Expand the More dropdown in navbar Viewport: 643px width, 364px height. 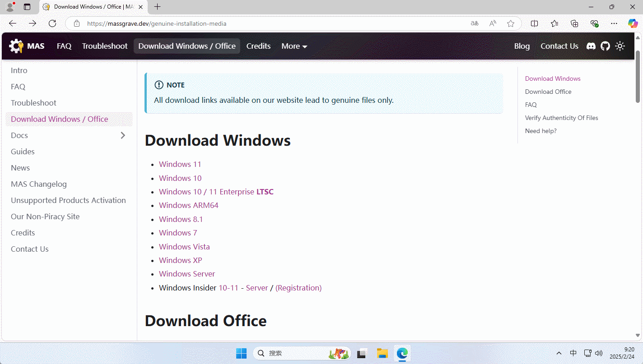294,46
